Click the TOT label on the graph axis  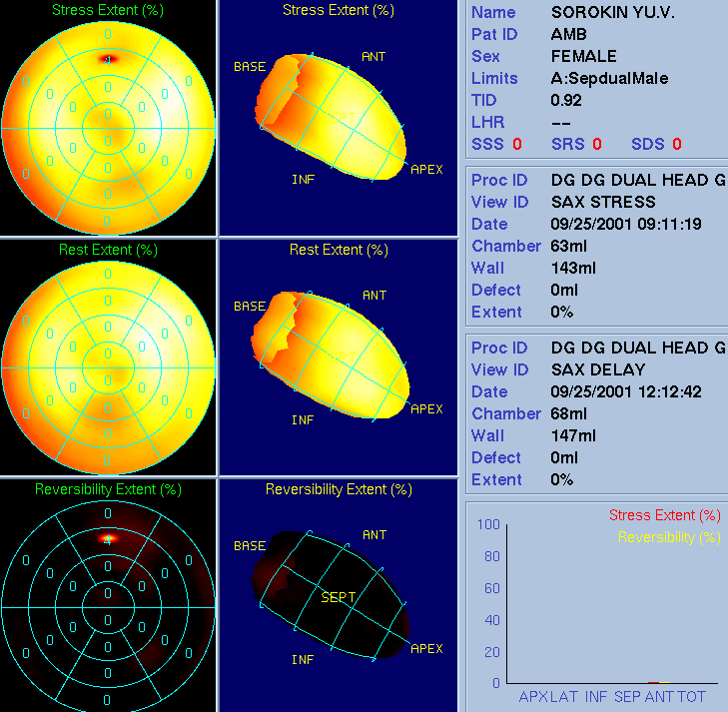tap(691, 697)
